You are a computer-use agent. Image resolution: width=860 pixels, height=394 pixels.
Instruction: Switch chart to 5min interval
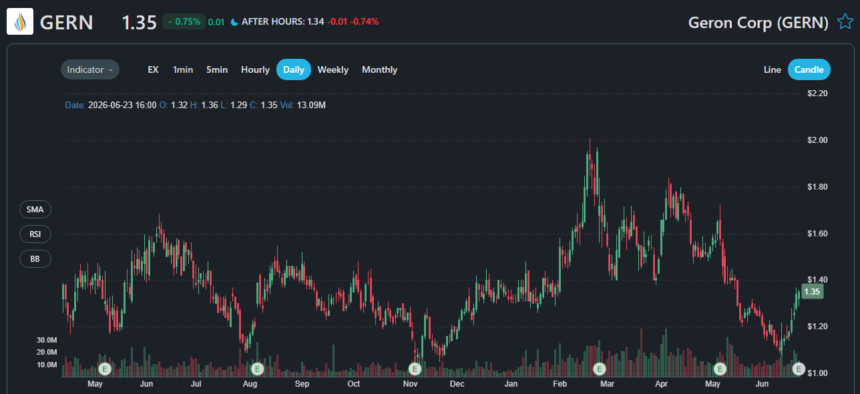(x=217, y=70)
